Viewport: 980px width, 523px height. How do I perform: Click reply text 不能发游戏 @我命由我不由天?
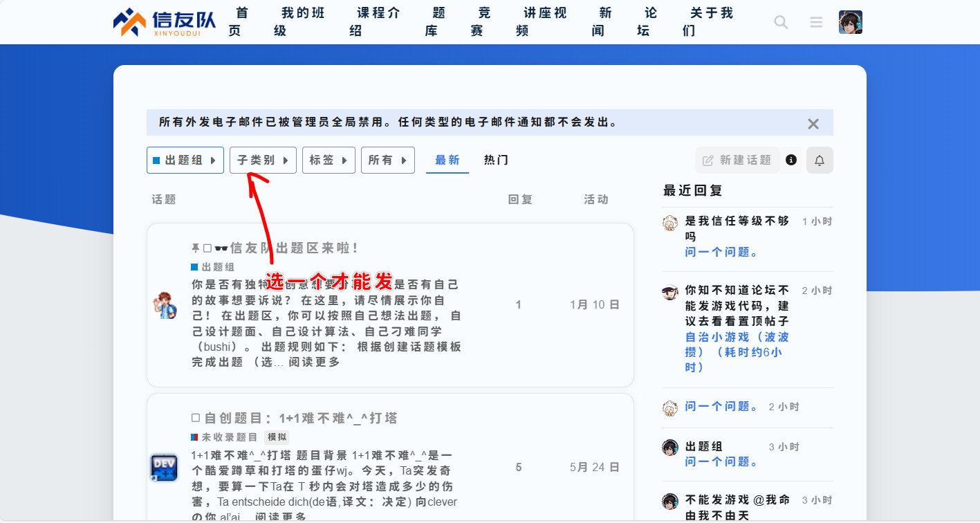[737, 508]
